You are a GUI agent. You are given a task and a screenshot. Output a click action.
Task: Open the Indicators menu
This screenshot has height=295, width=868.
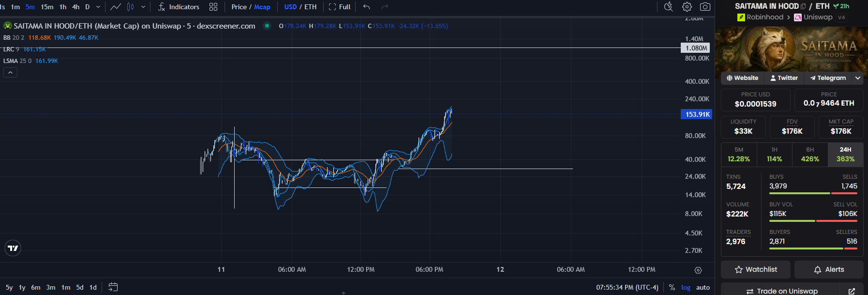(179, 7)
